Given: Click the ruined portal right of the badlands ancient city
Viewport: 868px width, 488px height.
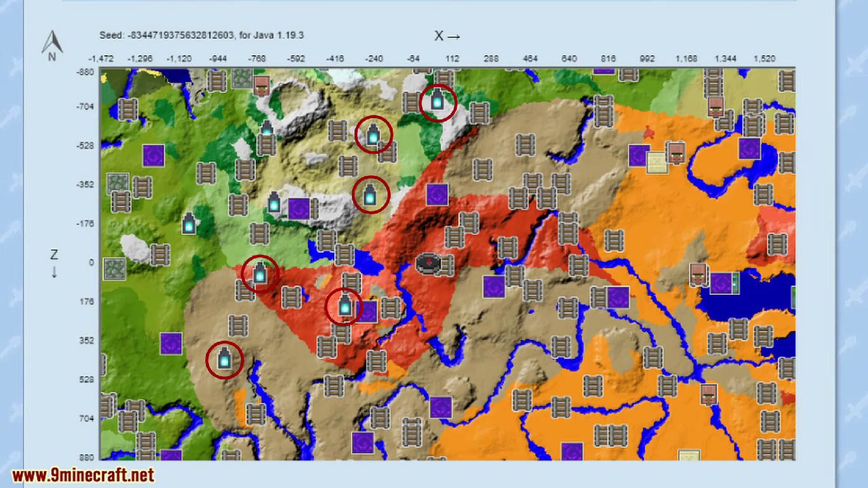Looking at the screenshot, I should pyautogui.click(x=367, y=311).
